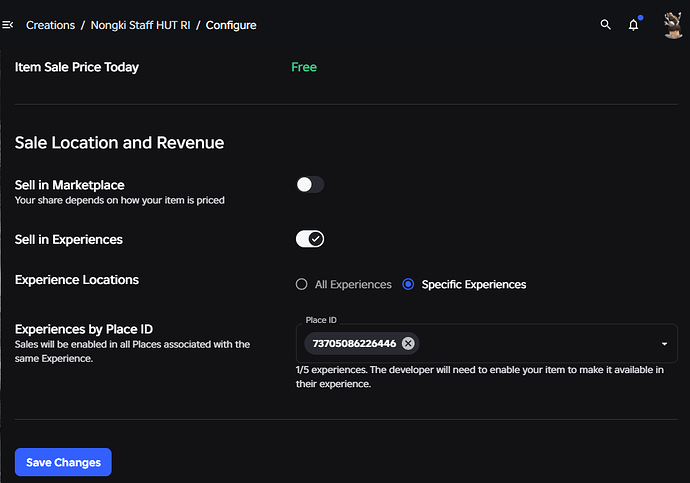Click 'Your share depends on' description

120,200
